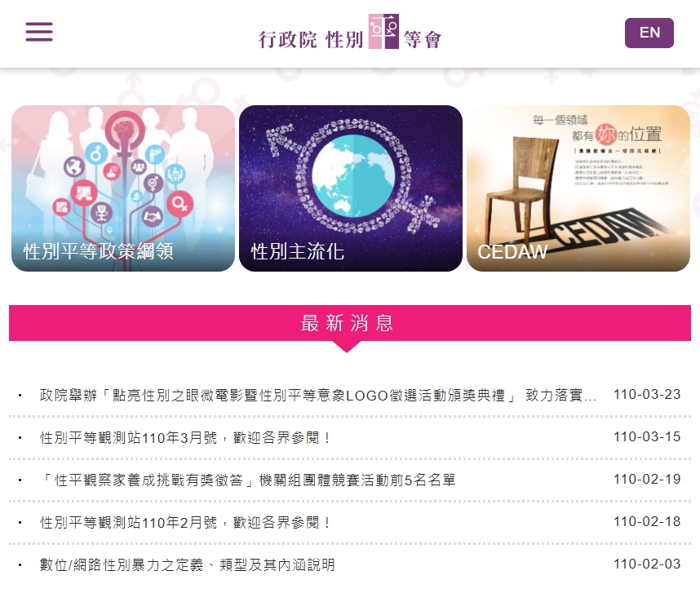Click the 每一個領域都有妳的位置 slogan text
Screen dimensions: 700x593
click(597, 129)
